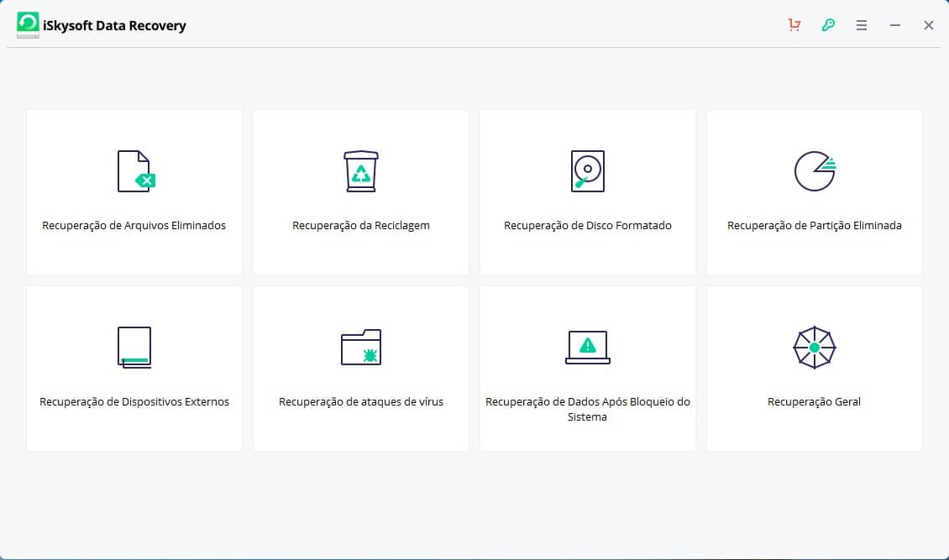Image resolution: width=949 pixels, height=560 pixels.
Task: Select 'Recuperação de Dados Após Bloqueio do Sistema' label
Action: pyautogui.click(x=588, y=410)
